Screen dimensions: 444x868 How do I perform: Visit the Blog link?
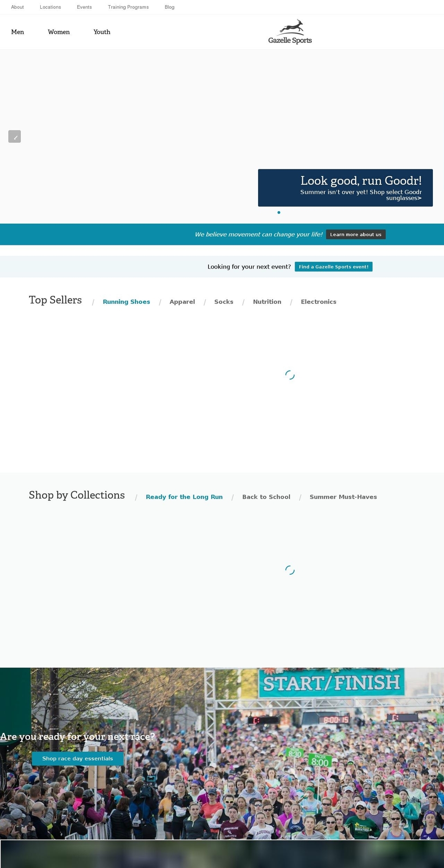[169, 7]
